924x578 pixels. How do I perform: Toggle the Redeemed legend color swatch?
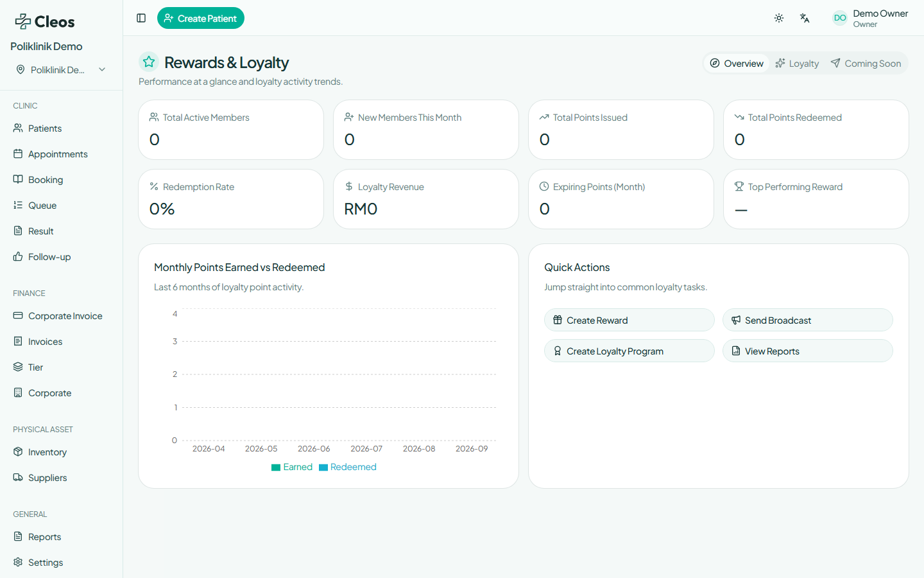tap(323, 468)
